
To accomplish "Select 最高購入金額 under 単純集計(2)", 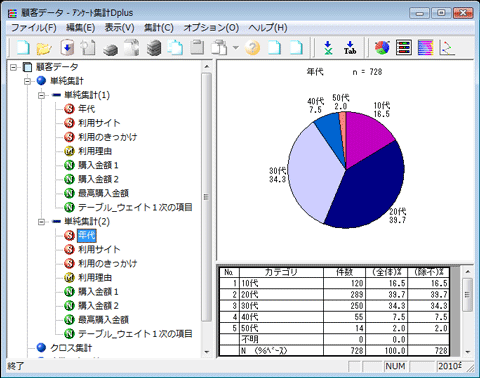I will pyautogui.click(x=103, y=320).
